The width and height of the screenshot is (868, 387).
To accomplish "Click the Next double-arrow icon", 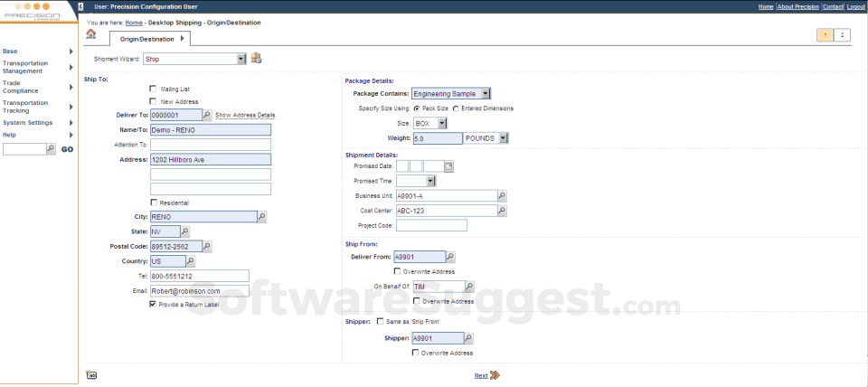I will tap(495, 375).
